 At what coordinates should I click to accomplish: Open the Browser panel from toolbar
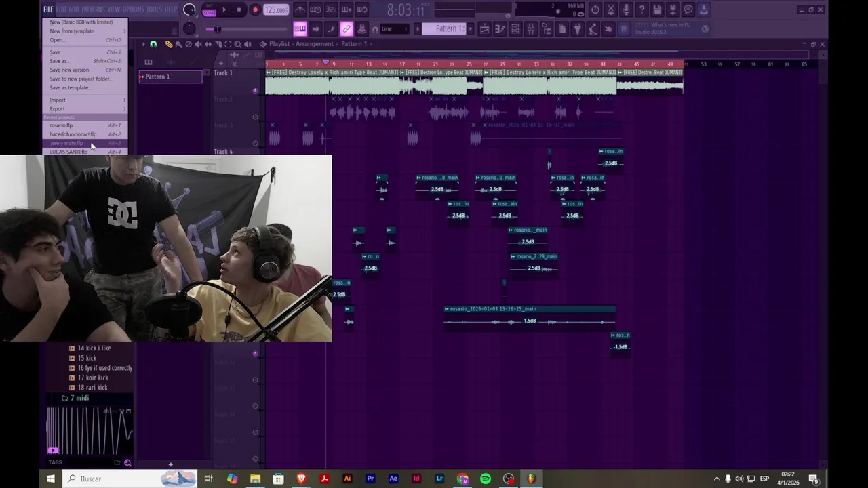click(547, 28)
